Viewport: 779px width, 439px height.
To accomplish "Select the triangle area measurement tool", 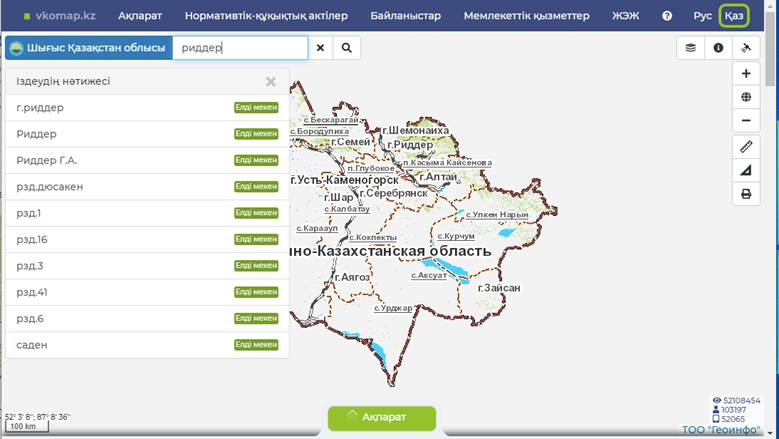I will pos(746,171).
